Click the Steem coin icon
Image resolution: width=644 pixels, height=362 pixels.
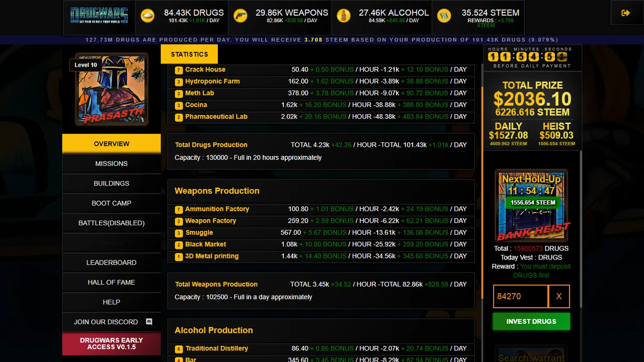pyautogui.click(x=444, y=16)
